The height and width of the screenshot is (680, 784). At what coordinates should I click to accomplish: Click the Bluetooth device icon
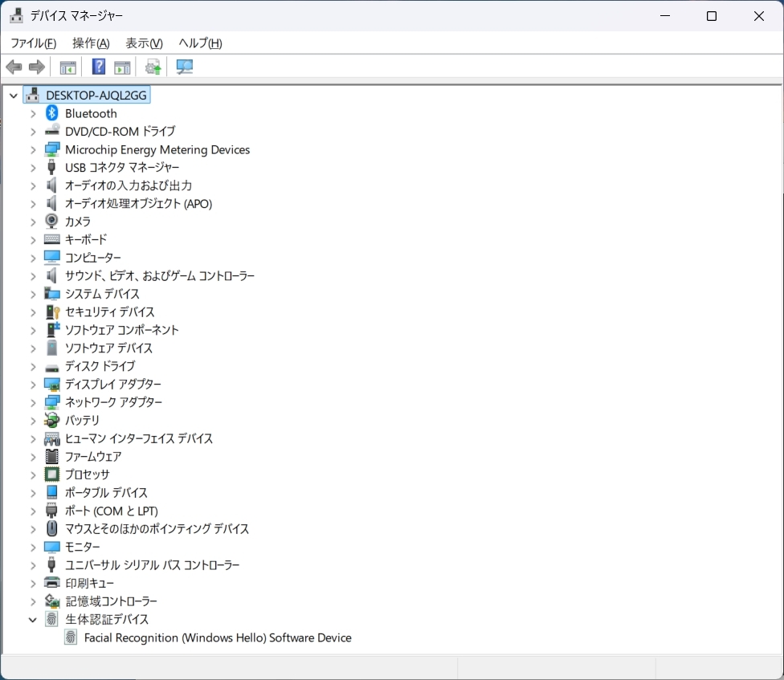52,113
